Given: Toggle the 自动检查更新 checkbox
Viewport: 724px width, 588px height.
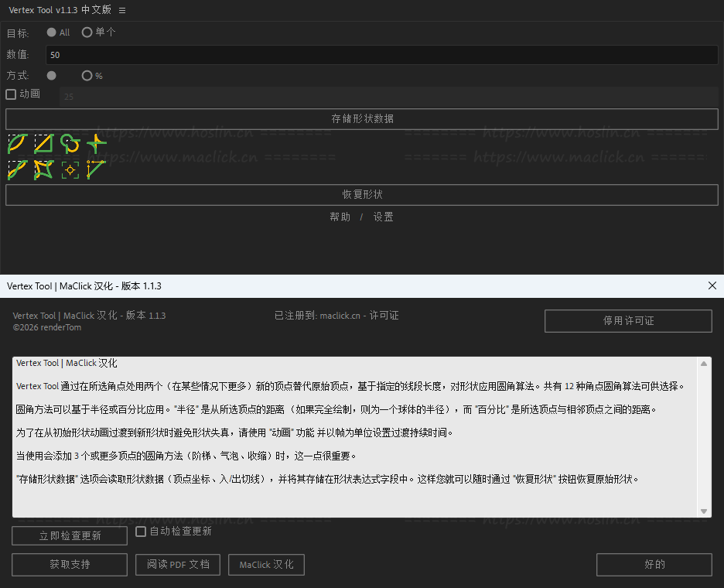Looking at the screenshot, I should click(141, 532).
